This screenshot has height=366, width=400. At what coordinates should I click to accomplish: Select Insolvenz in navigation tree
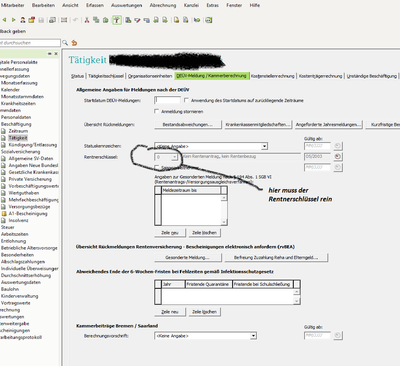pyautogui.click(x=18, y=220)
